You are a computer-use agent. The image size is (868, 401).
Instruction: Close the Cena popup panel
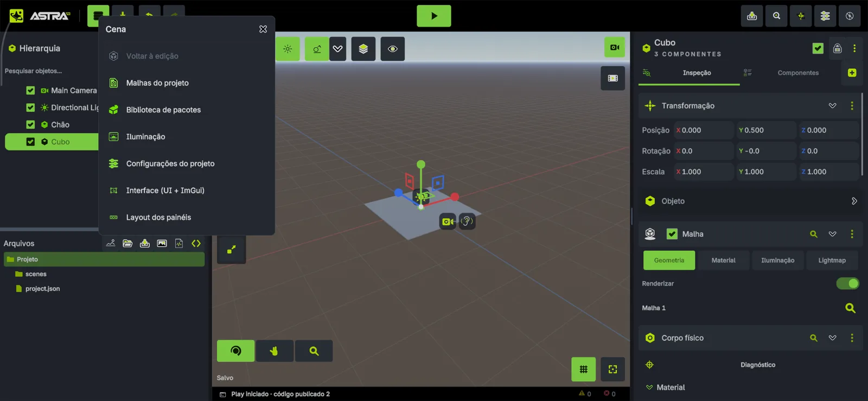point(263,29)
